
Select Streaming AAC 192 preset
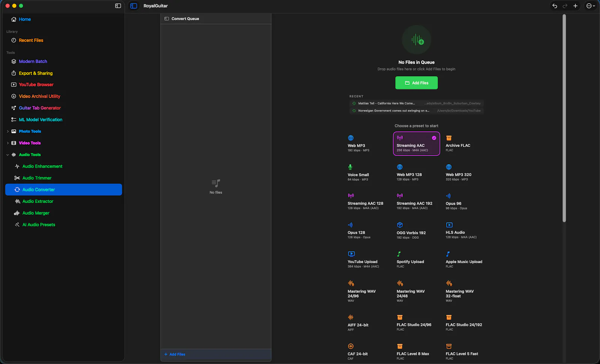416,201
